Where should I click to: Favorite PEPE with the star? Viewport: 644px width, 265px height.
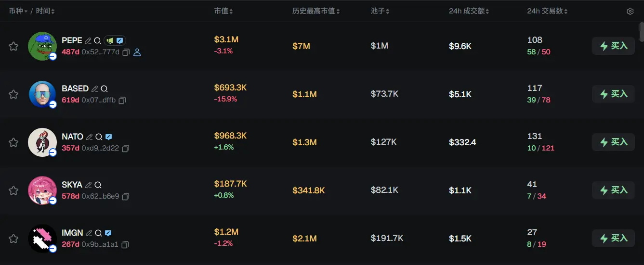pos(13,46)
